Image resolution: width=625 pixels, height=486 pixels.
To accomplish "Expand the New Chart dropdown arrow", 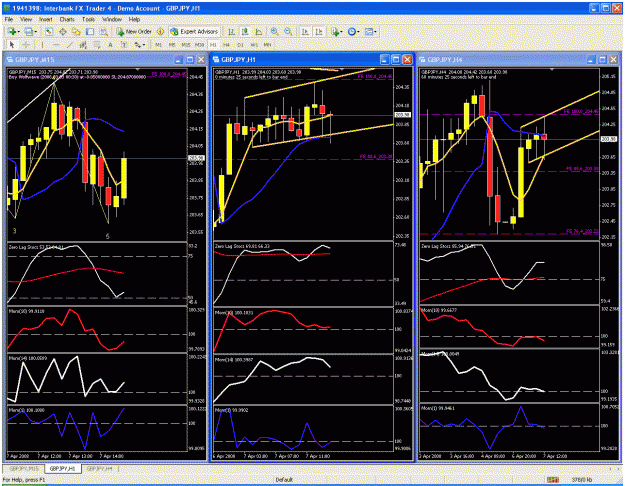I will pyautogui.click(x=19, y=32).
